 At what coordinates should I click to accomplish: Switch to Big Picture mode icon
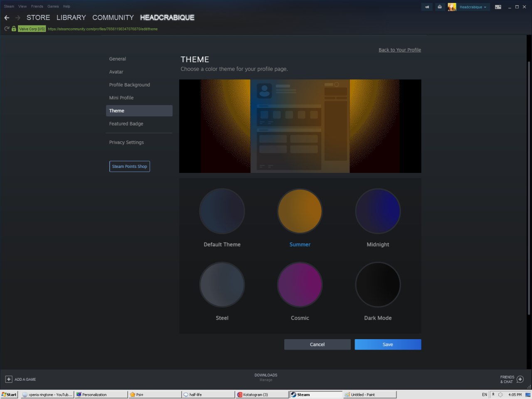498,7
